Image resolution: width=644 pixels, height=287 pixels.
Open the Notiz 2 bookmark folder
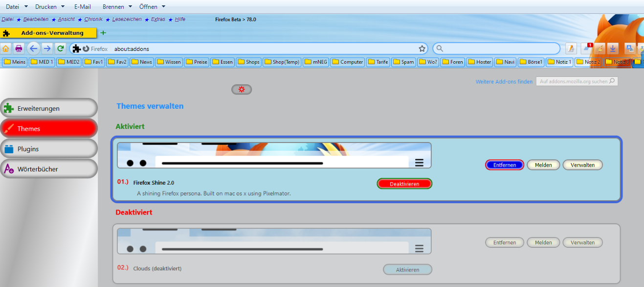pos(589,62)
